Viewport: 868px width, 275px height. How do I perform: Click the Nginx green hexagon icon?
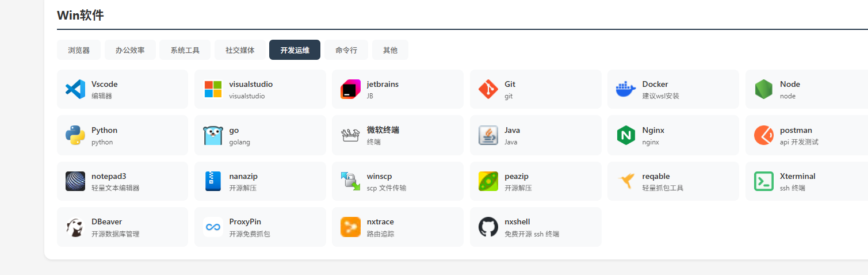pos(626,135)
